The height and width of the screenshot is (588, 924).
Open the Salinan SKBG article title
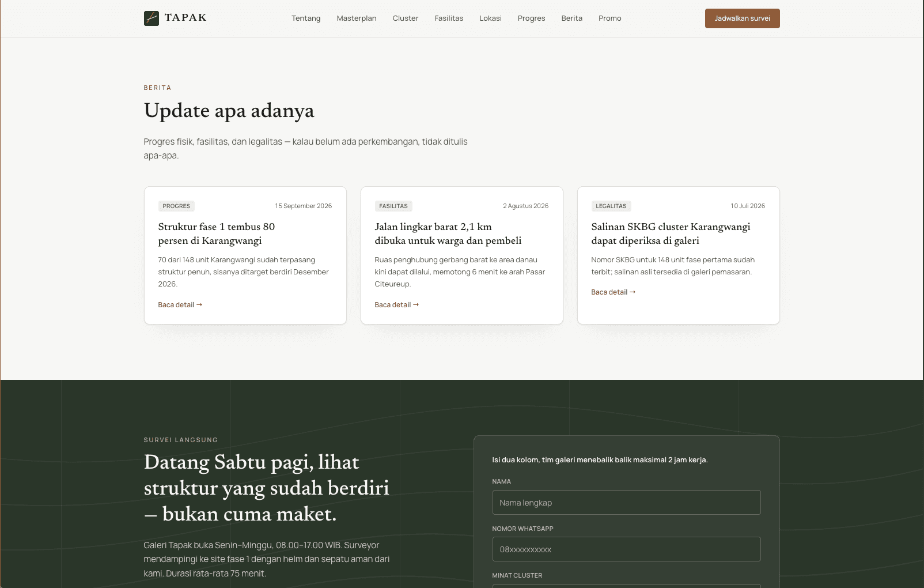click(x=671, y=233)
